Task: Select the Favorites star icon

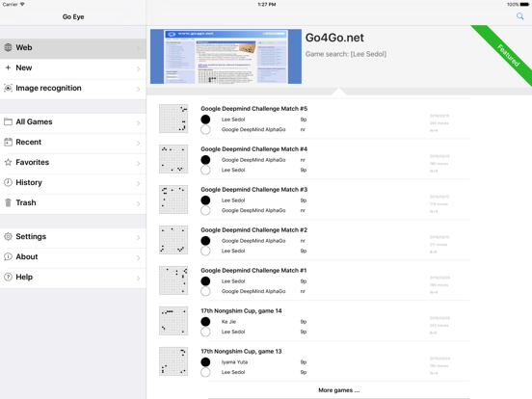Action: point(8,162)
